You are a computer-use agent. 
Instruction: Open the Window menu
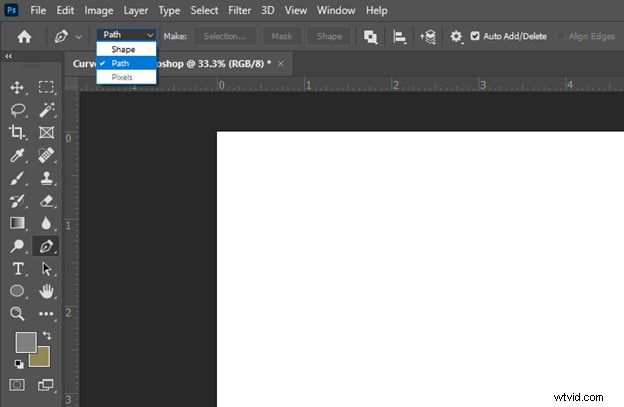coord(336,10)
